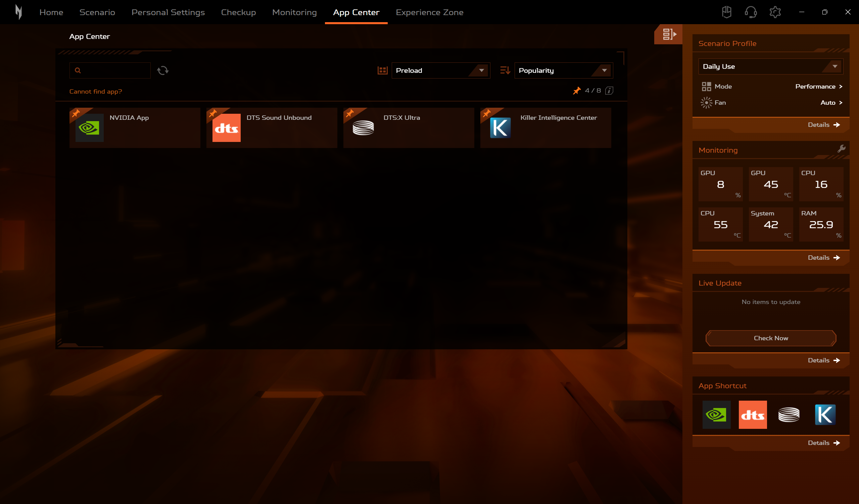Viewport: 859px width, 504px height.
Task: Expand the Daily Use scenario dropdown
Action: coord(770,66)
